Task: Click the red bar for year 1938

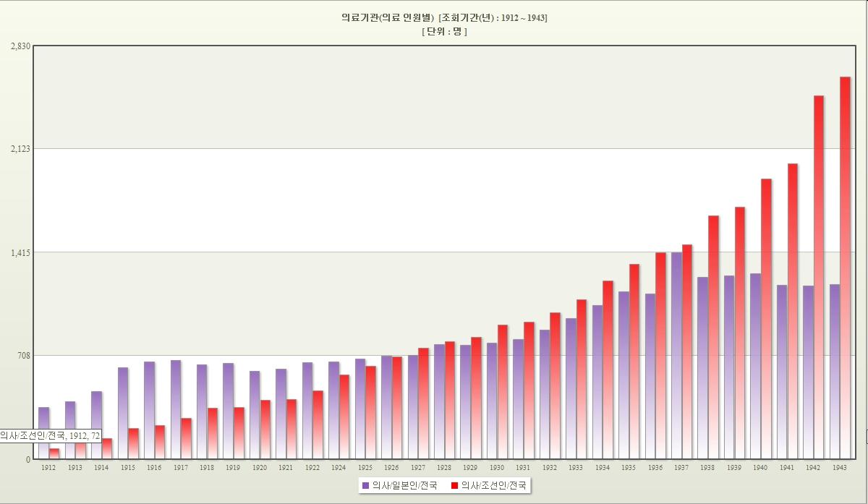Action: [x=713, y=337]
